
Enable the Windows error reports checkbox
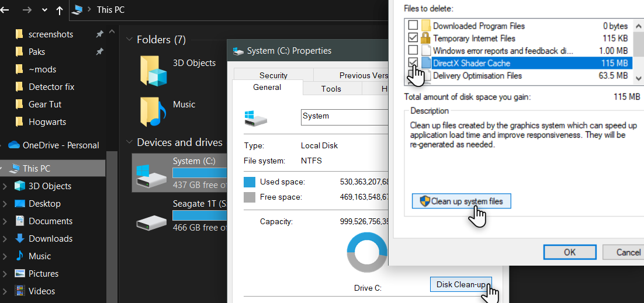(413, 51)
